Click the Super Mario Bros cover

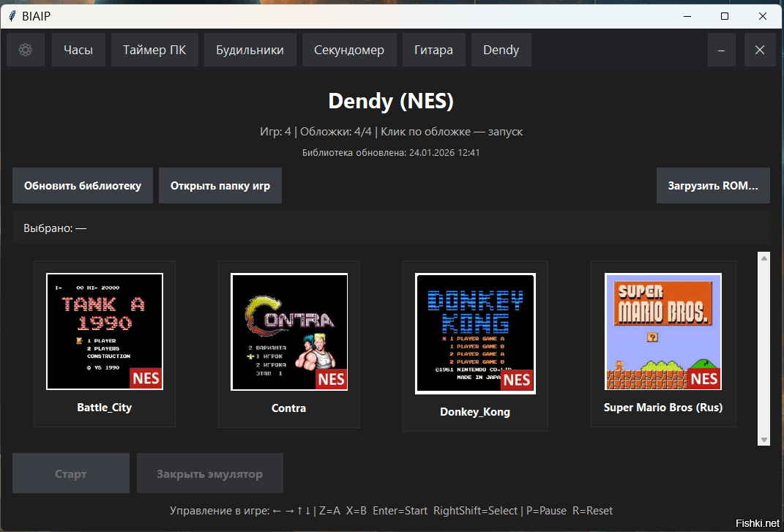coord(663,331)
